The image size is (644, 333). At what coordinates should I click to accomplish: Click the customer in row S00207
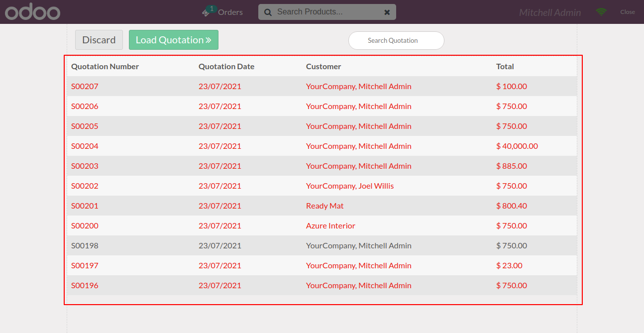(359, 86)
